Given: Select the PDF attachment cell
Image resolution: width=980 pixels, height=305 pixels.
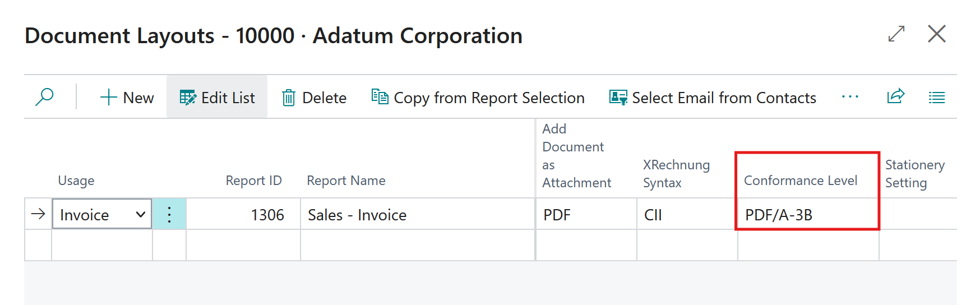Looking at the screenshot, I should (x=586, y=215).
